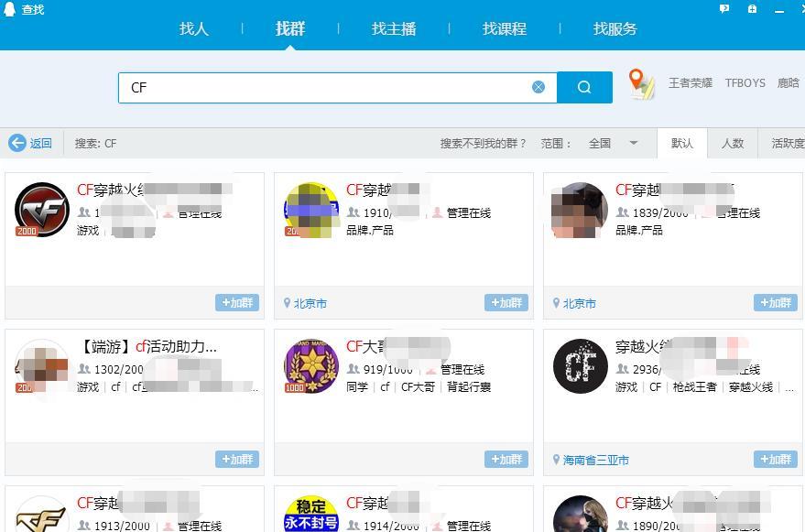The image size is (805, 532).
Task: Click the 背起行囊 tag
Action: click(469, 386)
